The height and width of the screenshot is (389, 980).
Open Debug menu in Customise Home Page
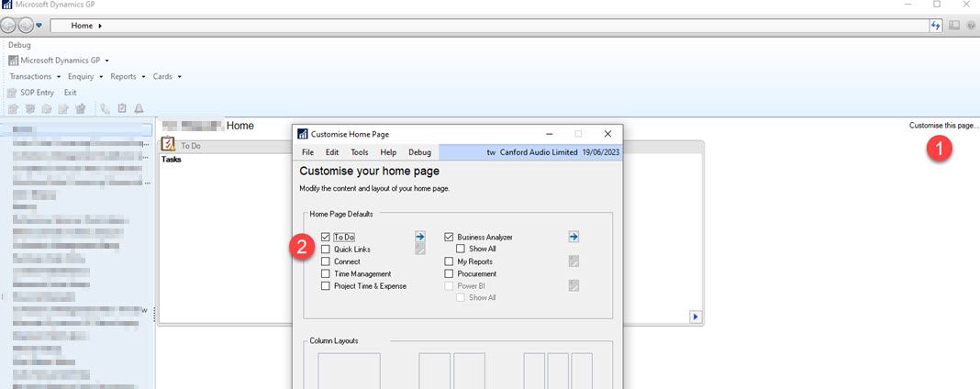[419, 152]
